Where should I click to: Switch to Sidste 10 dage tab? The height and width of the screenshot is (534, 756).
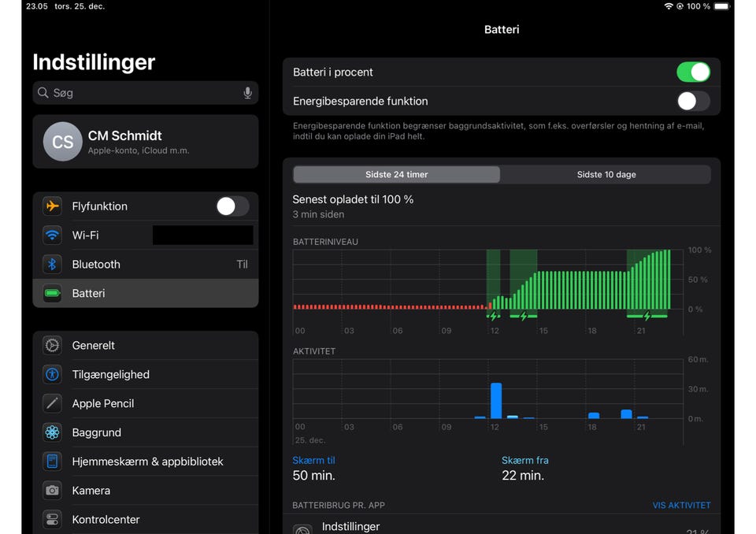(x=606, y=175)
